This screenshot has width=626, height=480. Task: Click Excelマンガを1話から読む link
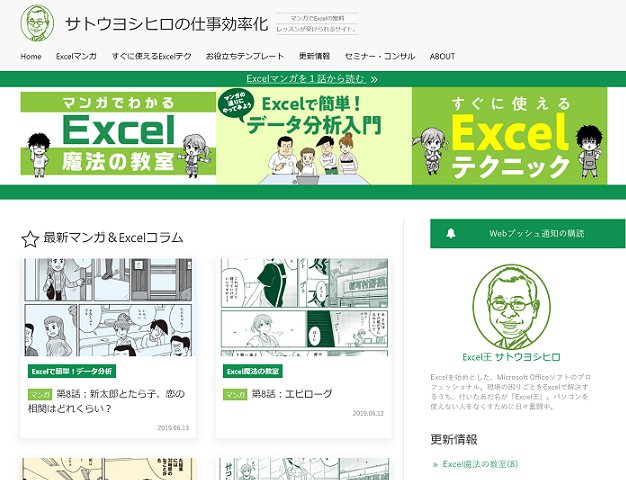click(305, 79)
